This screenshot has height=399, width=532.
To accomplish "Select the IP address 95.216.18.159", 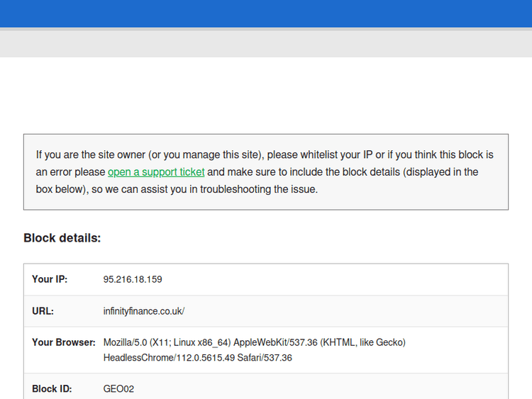I will coord(133,279).
